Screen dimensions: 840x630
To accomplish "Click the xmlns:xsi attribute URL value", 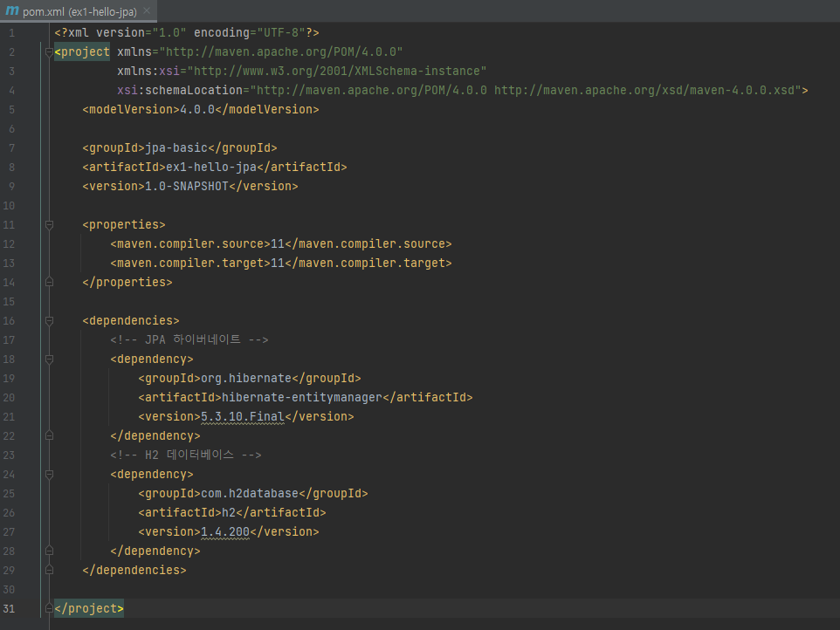I will (337, 72).
